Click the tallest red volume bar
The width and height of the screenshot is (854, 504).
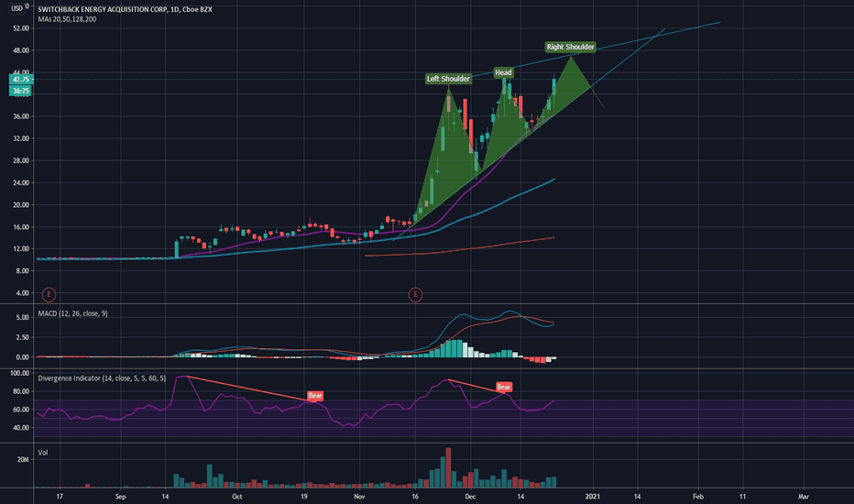pyautogui.click(x=448, y=467)
